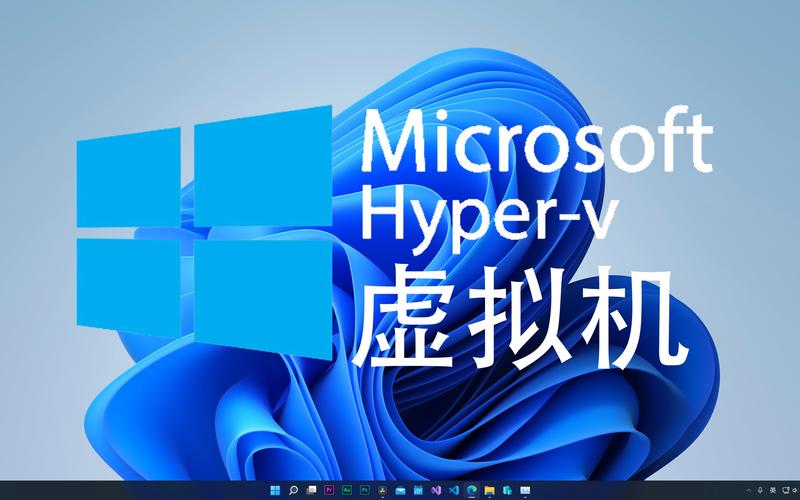Image resolution: width=800 pixels, height=500 pixels.
Task: Launch Adobe Audition from taskbar
Action: coord(347,490)
